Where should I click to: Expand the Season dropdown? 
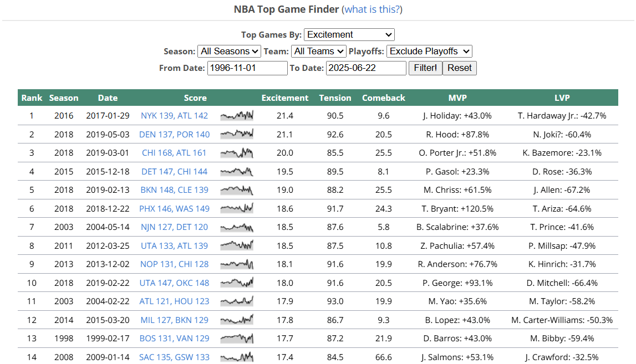click(x=229, y=51)
